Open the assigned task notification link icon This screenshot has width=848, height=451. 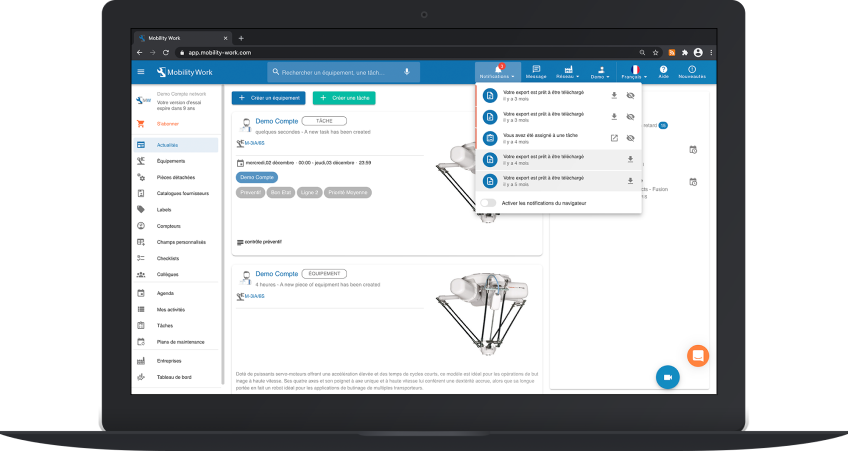[614, 138]
